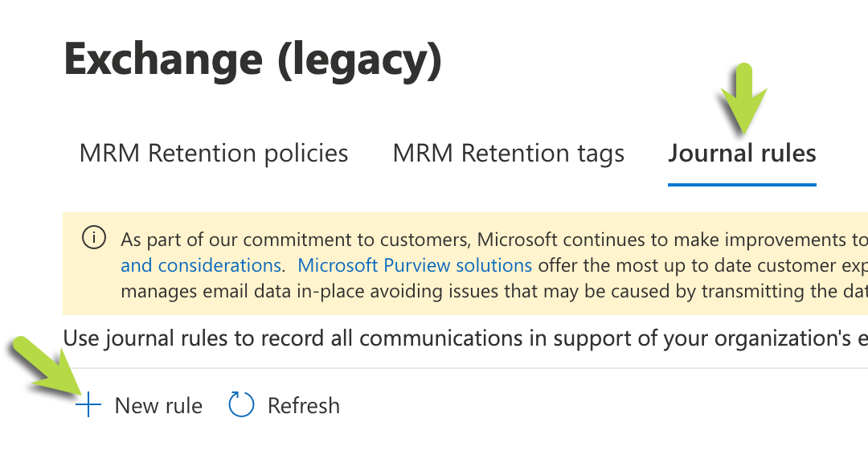The height and width of the screenshot is (455, 868).
Task: Click the blue underline under Journal rules
Action: [x=742, y=185]
